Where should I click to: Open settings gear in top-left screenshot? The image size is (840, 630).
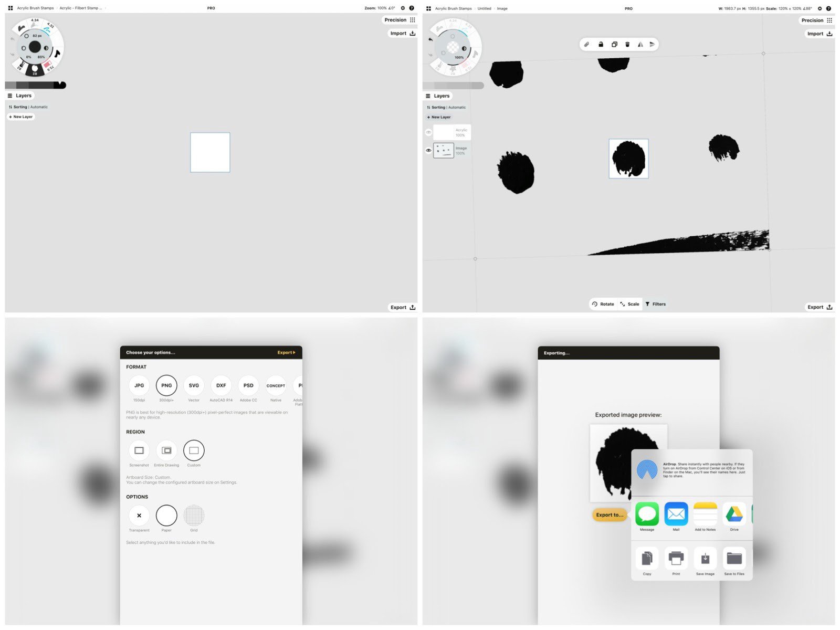(x=403, y=8)
